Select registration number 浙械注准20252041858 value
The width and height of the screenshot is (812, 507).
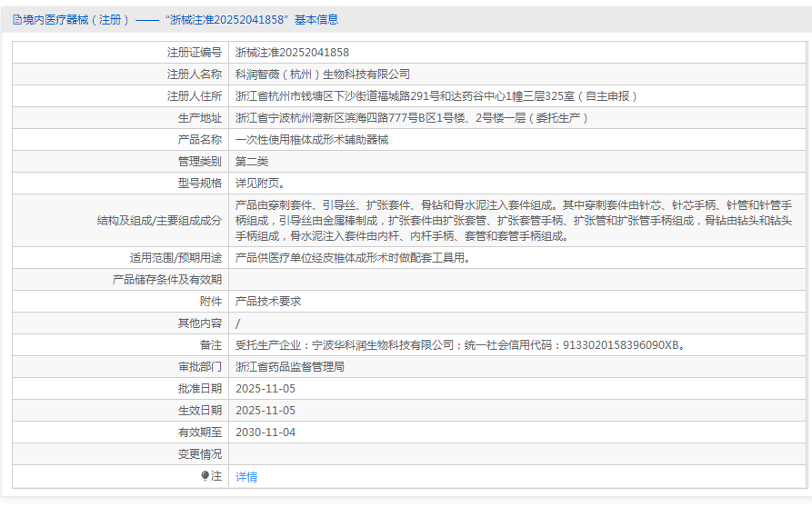[292, 53]
